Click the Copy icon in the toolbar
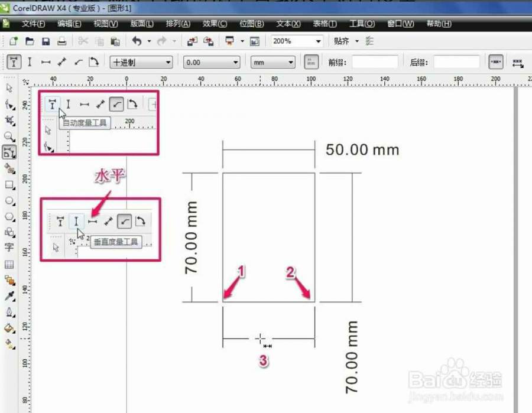The image size is (532, 413). coord(99,41)
